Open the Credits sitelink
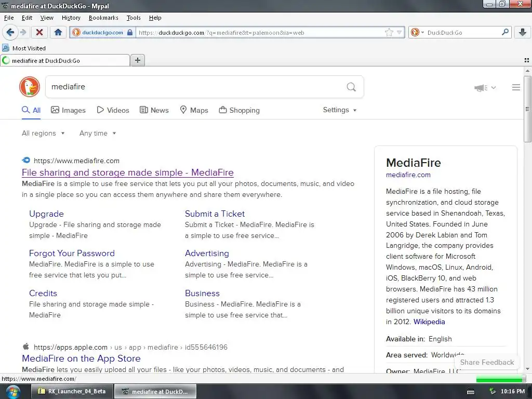532x399 pixels. pyautogui.click(x=43, y=293)
